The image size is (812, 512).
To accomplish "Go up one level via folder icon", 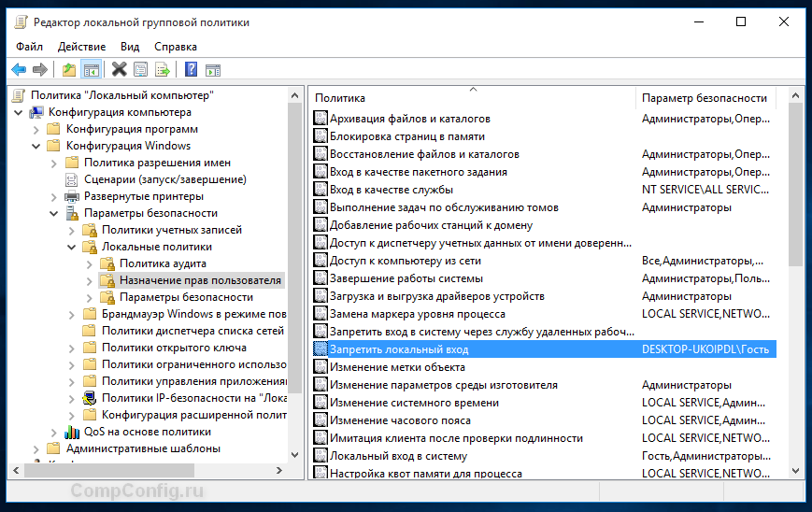I will pos(69,69).
